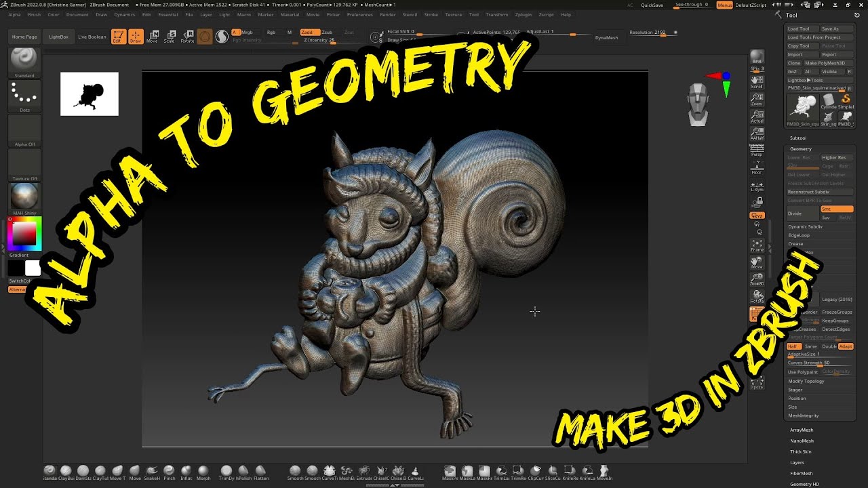Collapse the Geometry section
868x488 pixels.
coord(801,148)
